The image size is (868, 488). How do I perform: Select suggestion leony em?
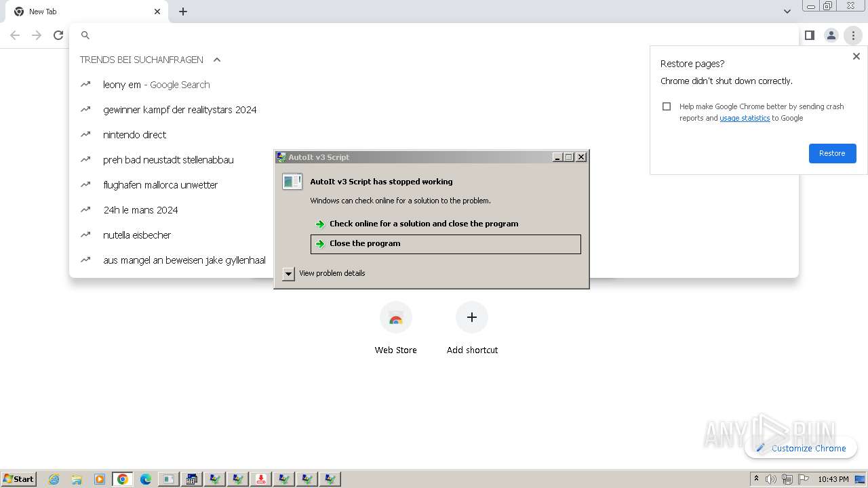pos(434,85)
